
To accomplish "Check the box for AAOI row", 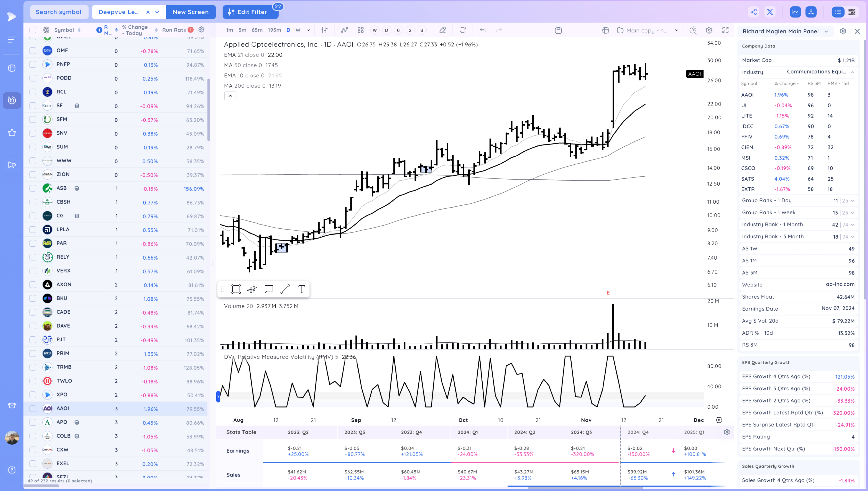I will pos(33,409).
